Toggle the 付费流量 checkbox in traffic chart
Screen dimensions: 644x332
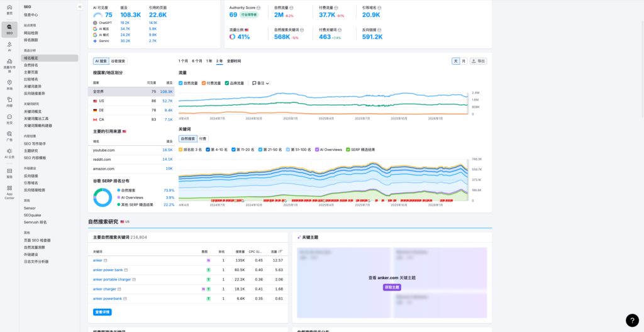204,83
